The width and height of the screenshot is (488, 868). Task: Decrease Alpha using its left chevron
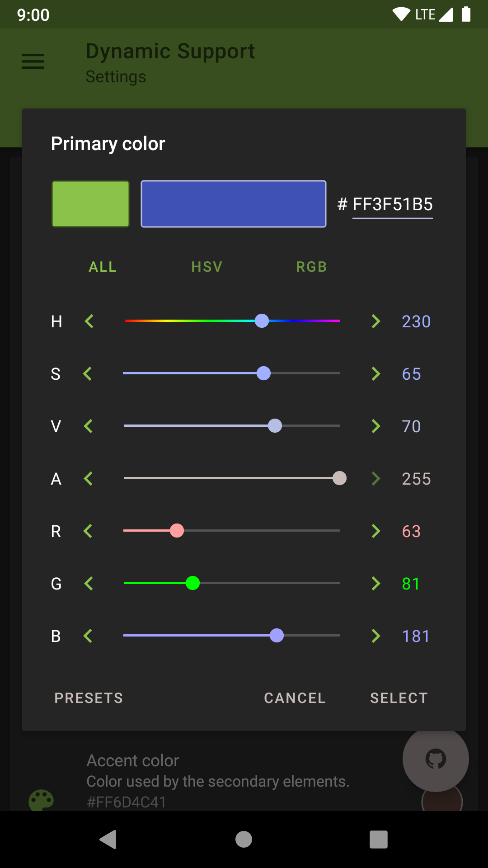[89, 479]
